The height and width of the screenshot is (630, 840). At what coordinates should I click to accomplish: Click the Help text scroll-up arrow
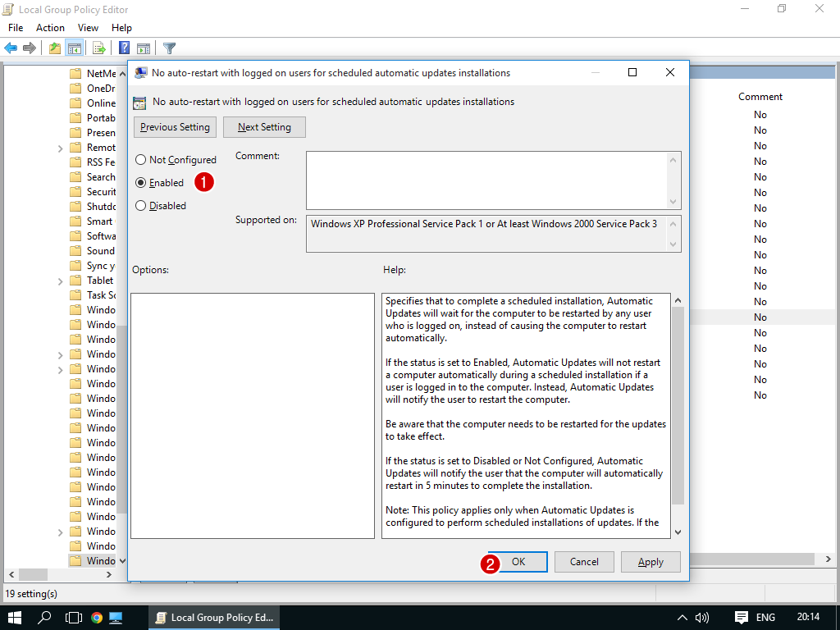point(678,300)
